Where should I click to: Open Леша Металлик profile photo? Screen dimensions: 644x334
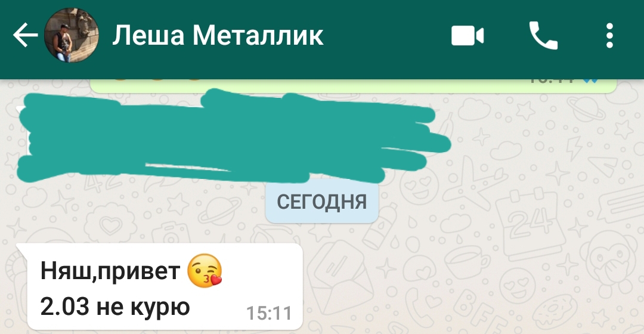pyautogui.click(x=72, y=35)
